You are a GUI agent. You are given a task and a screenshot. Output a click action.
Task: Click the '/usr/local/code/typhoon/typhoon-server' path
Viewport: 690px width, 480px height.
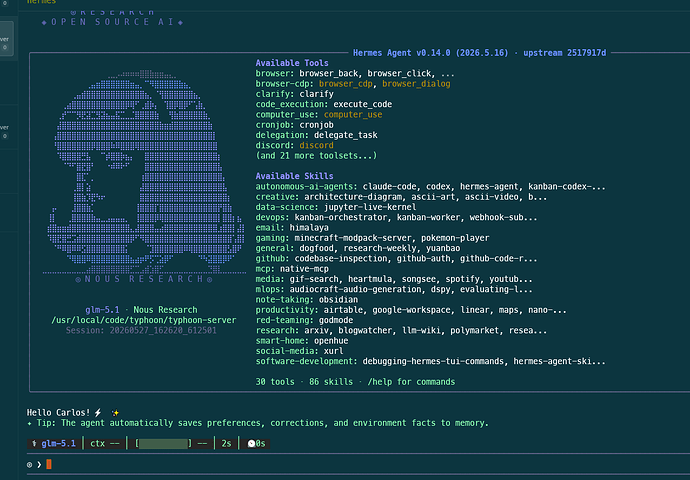pyautogui.click(x=143, y=320)
